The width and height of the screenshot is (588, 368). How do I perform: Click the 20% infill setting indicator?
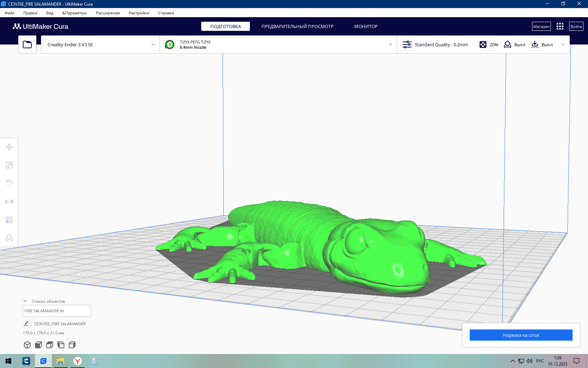point(489,45)
